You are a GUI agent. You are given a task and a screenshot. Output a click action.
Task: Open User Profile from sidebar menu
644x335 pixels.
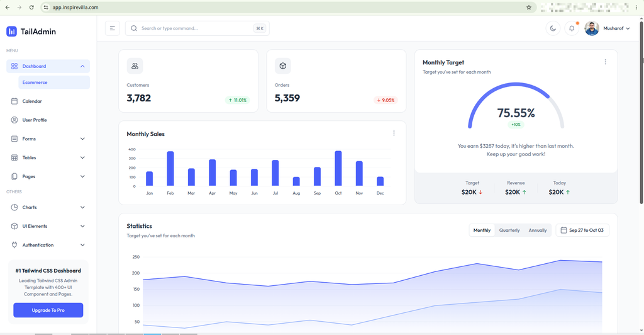[x=48, y=120]
